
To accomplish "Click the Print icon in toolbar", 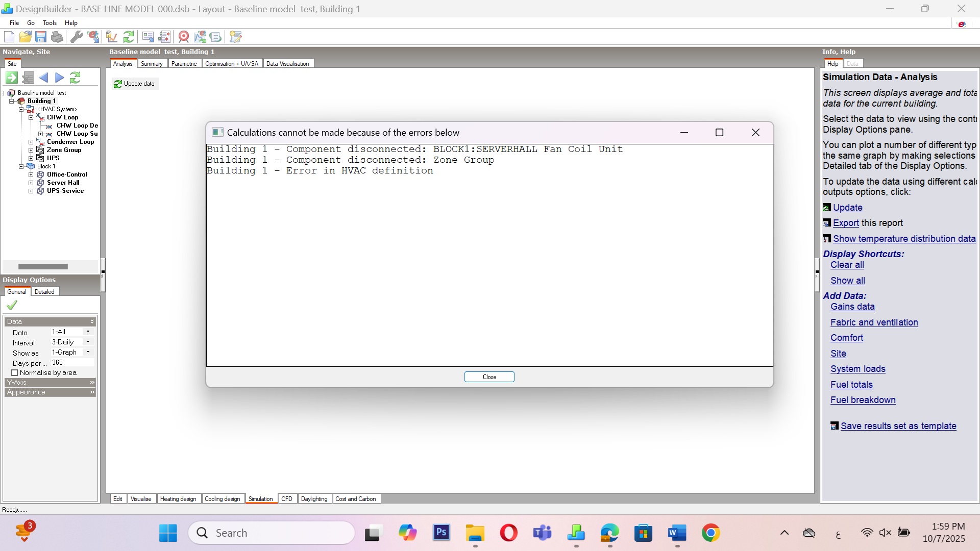I will [57, 37].
